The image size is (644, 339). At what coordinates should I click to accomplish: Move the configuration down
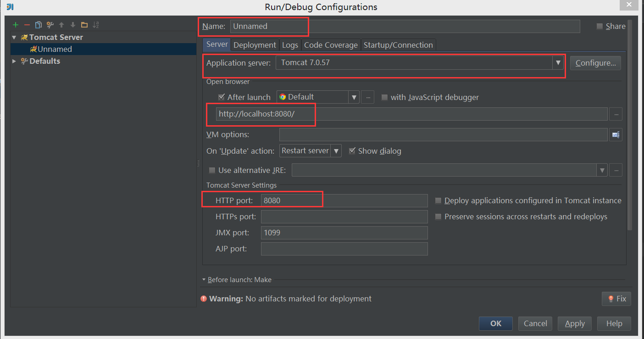(72, 25)
